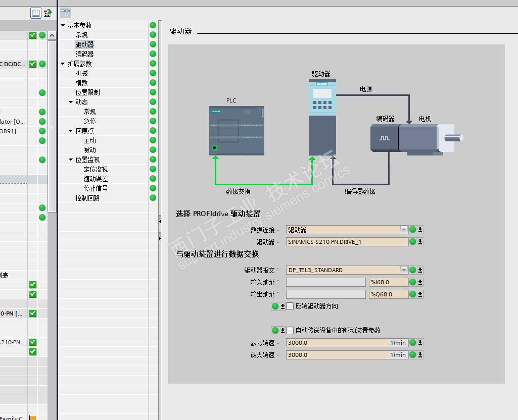Collapse the 回原点 tree node
Screen dimensions: 518x420
tap(71, 131)
